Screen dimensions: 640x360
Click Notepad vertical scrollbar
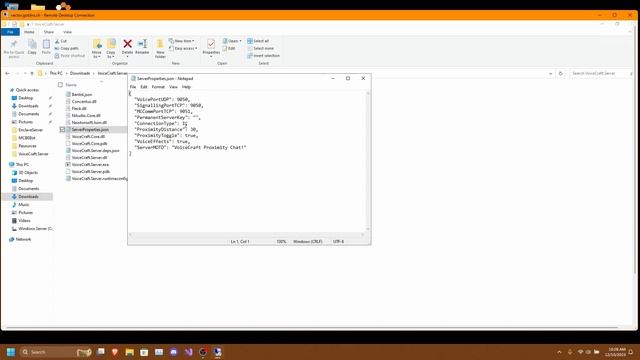[x=368, y=161]
